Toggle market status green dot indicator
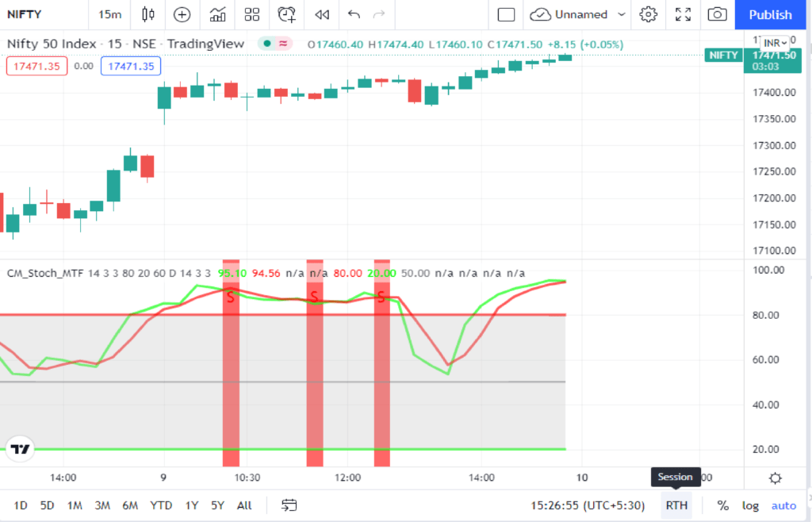Screen dimensions: 812x522 (x=267, y=44)
